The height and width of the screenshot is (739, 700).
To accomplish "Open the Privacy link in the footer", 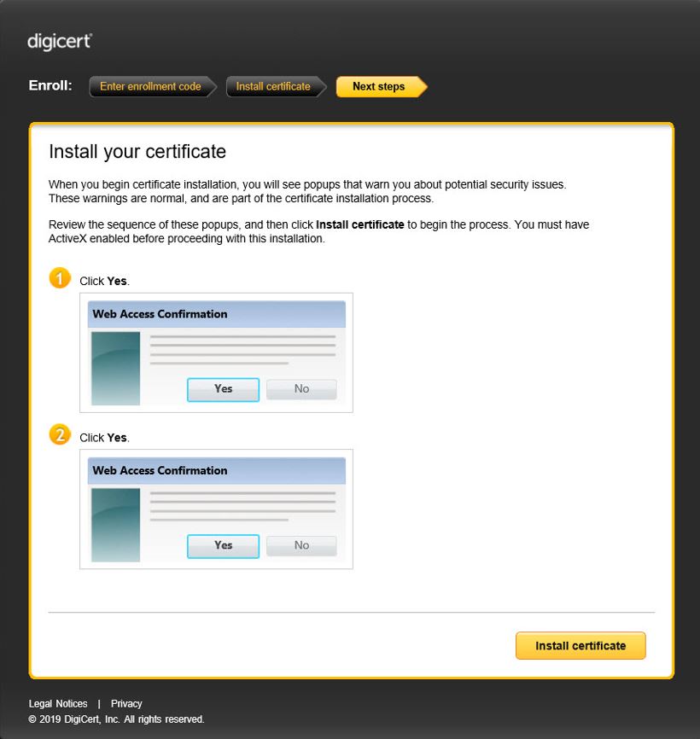I will [x=126, y=704].
